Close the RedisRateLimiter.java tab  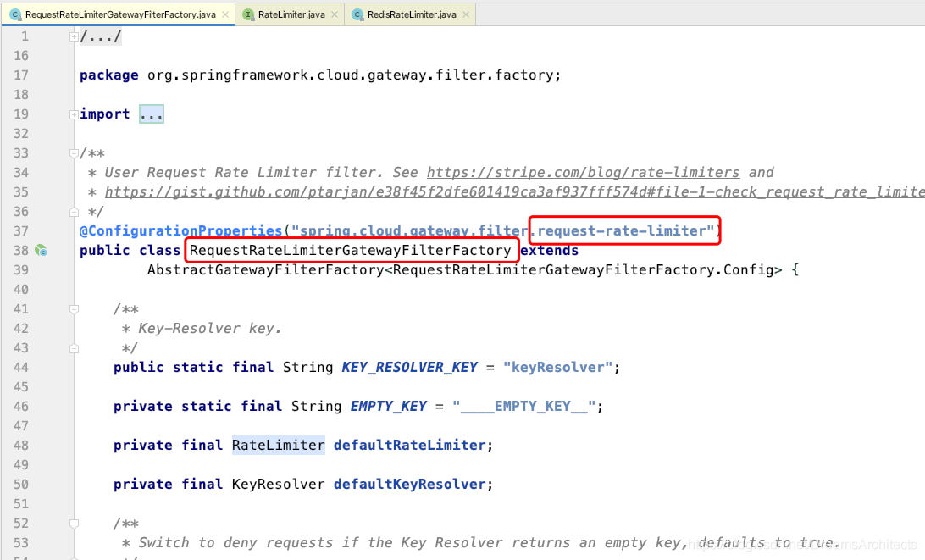(465, 14)
